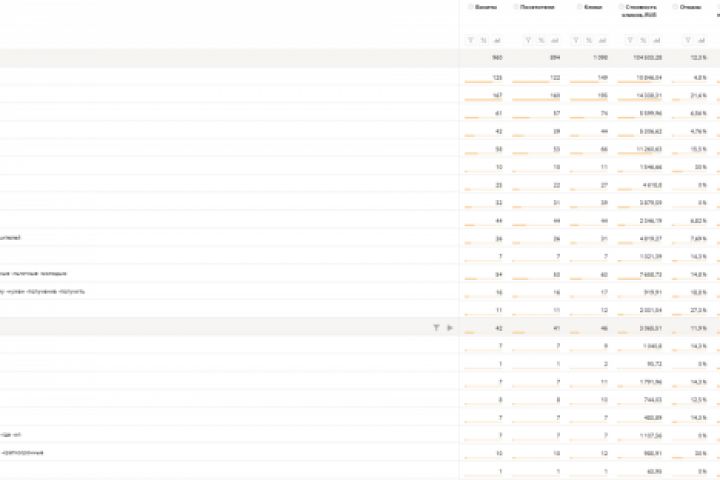Open the filter icon under the Посетители column
Viewport: 720px width, 480px height.
[x=528, y=40]
